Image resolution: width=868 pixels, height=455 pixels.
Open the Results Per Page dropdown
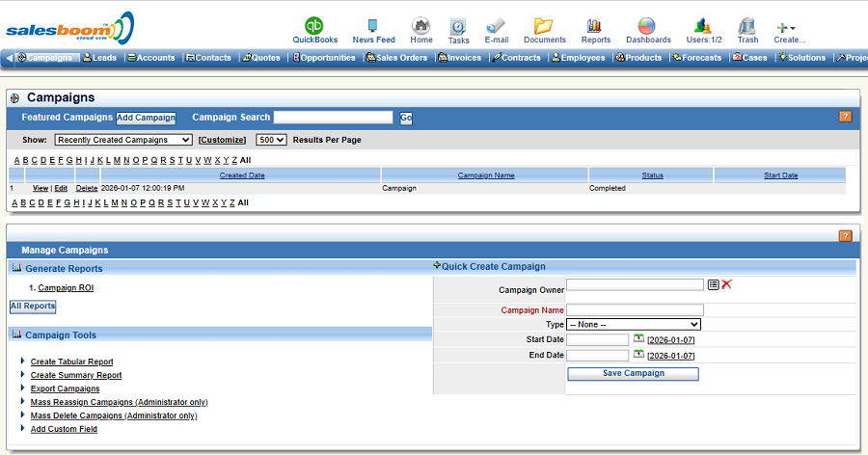[x=271, y=140]
